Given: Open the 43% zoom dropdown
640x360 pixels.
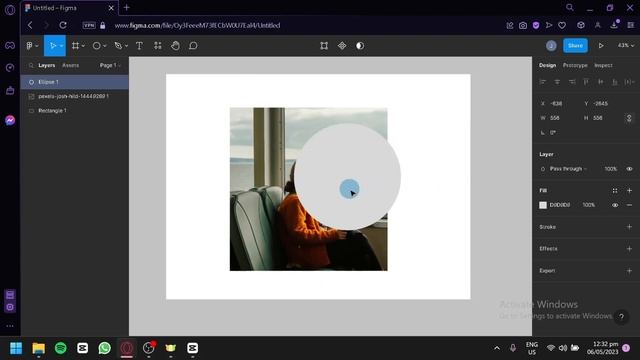Looking at the screenshot, I should coord(626,46).
